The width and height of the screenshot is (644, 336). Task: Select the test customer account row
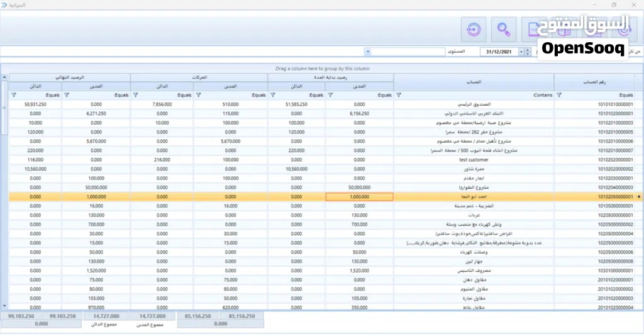[474, 160]
